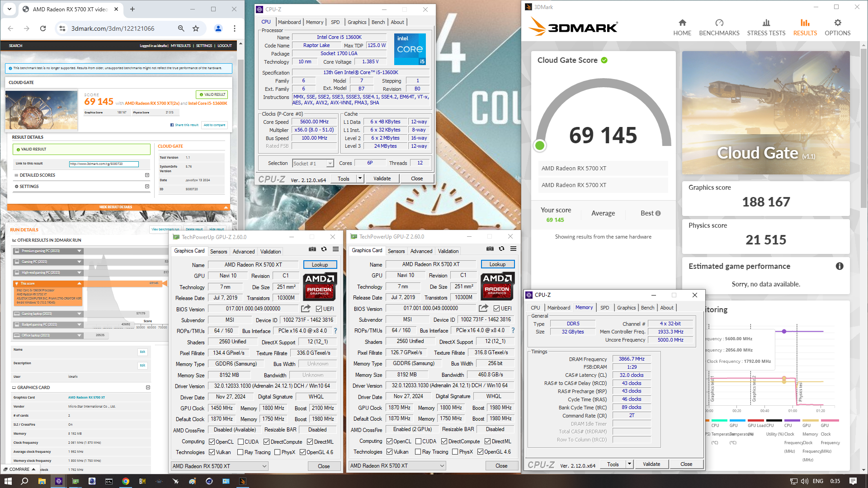Toggle the DirectML checkbox in right GPU-Z
The image size is (868, 488).
coord(488,441)
